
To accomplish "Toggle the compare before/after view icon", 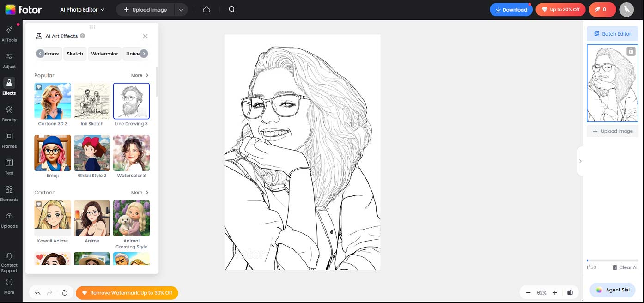I will [570, 293].
